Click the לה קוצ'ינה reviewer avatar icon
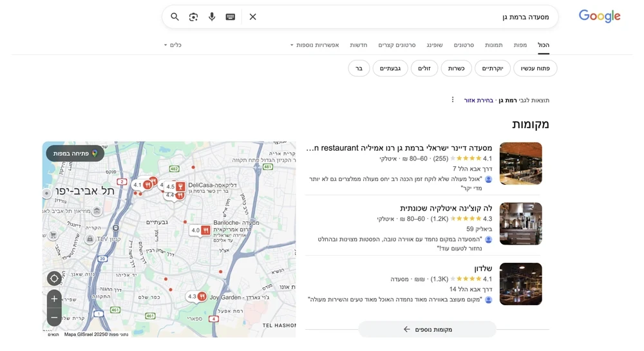The height and width of the screenshot is (351, 644). (488, 240)
